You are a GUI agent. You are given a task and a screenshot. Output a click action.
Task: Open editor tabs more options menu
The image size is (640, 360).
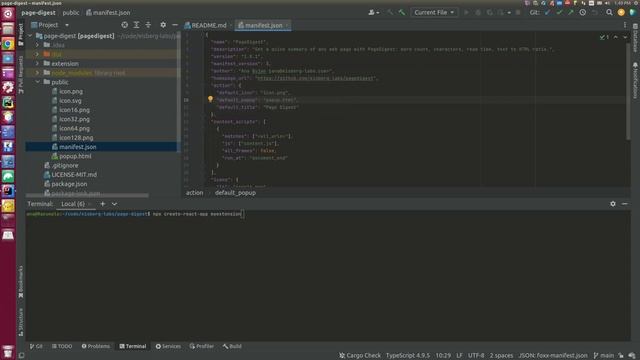[624, 25]
